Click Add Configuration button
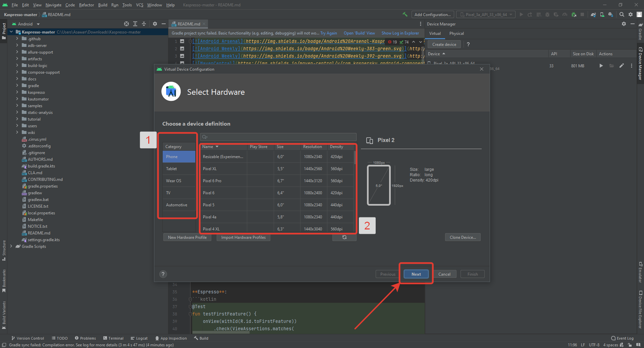 click(433, 14)
